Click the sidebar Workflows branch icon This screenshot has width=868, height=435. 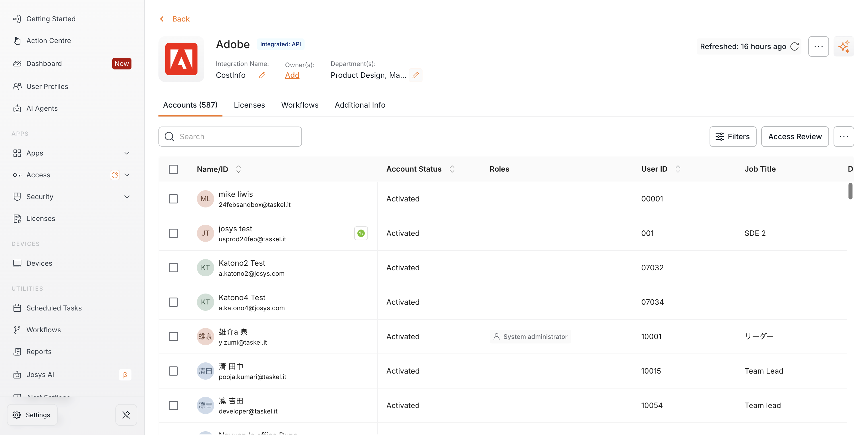click(x=17, y=329)
